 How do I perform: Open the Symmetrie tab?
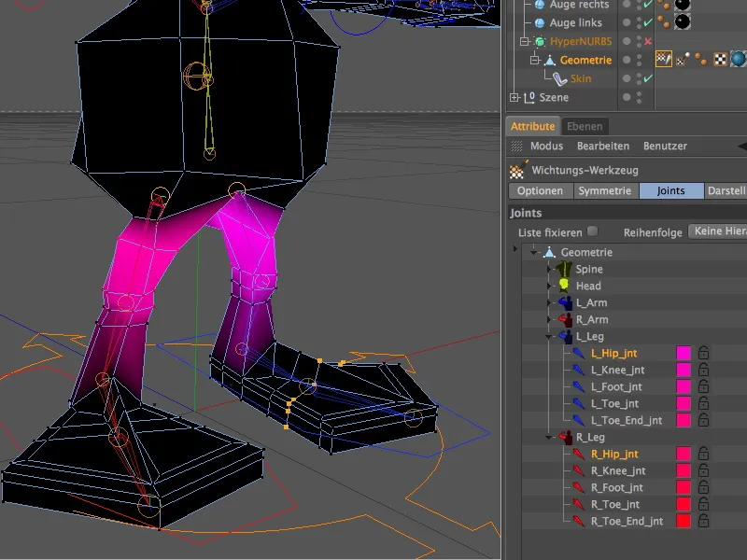tap(605, 191)
